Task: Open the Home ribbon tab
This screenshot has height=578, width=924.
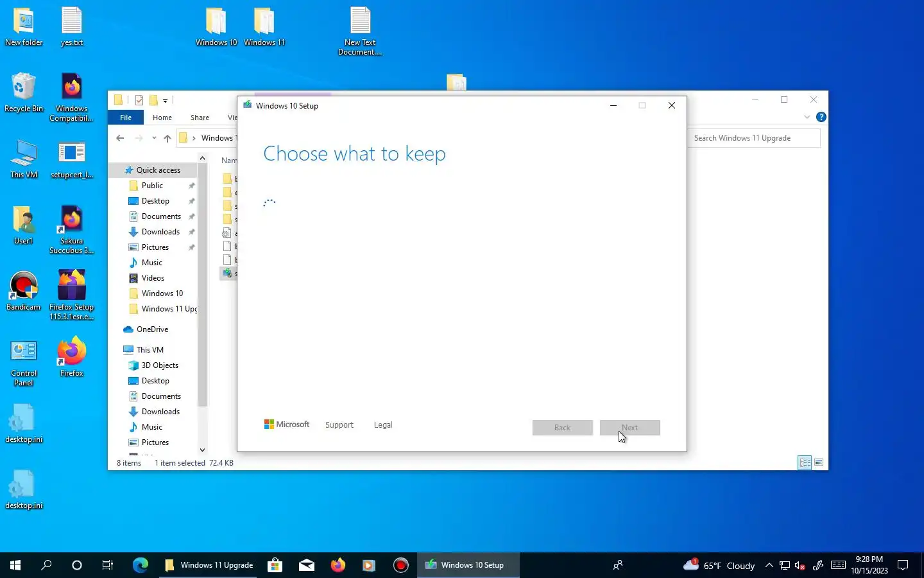Action: pyautogui.click(x=162, y=118)
